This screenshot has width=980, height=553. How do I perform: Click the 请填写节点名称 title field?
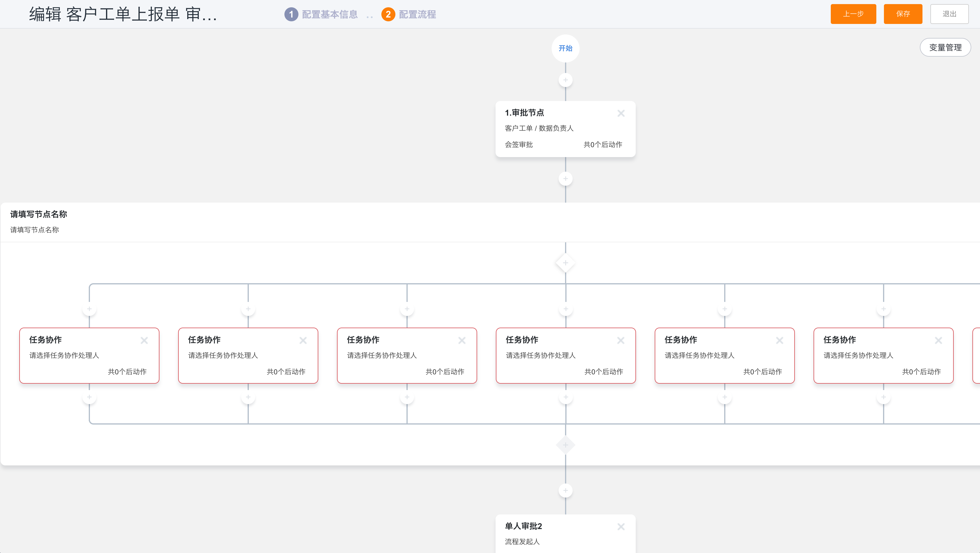[39, 214]
